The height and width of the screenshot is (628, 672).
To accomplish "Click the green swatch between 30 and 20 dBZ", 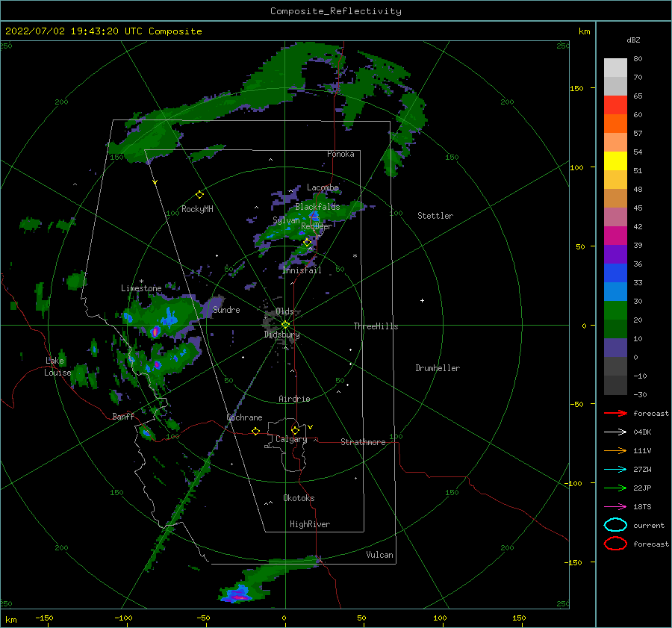I will point(615,311).
